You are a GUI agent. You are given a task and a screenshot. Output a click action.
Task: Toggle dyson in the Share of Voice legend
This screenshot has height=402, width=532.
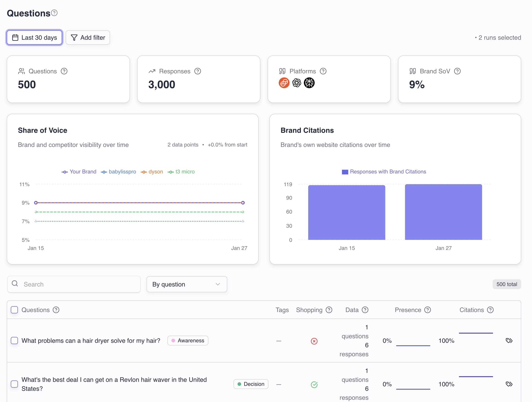tap(152, 172)
